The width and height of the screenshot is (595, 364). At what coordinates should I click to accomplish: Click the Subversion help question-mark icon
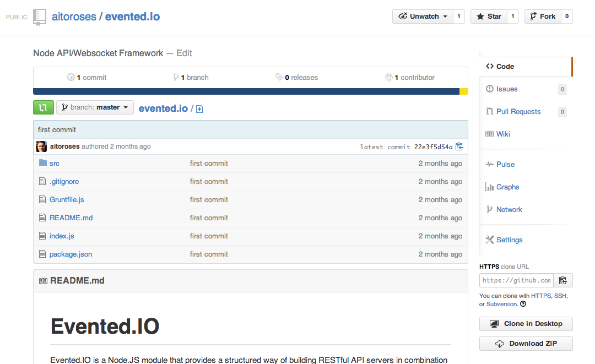(523, 304)
